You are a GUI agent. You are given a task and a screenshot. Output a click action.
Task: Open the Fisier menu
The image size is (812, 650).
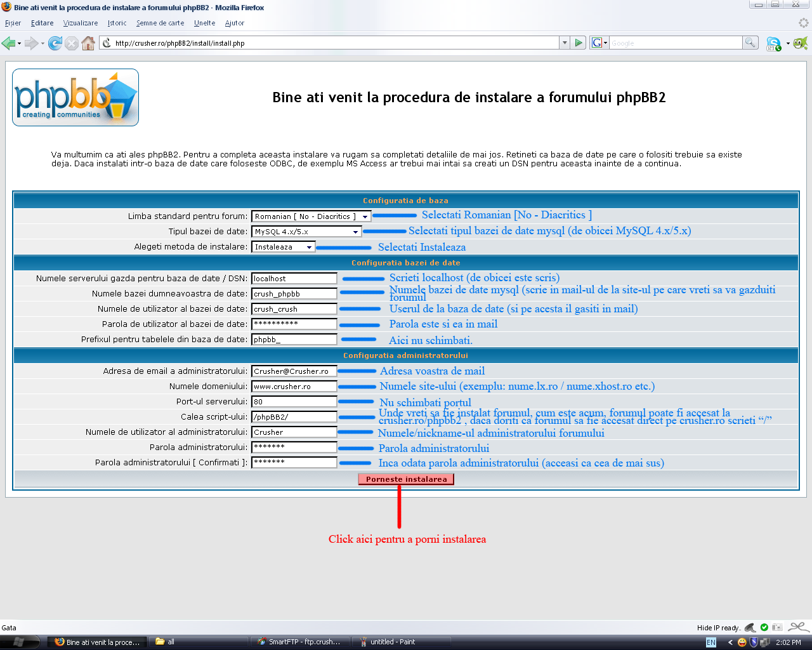[x=13, y=23]
